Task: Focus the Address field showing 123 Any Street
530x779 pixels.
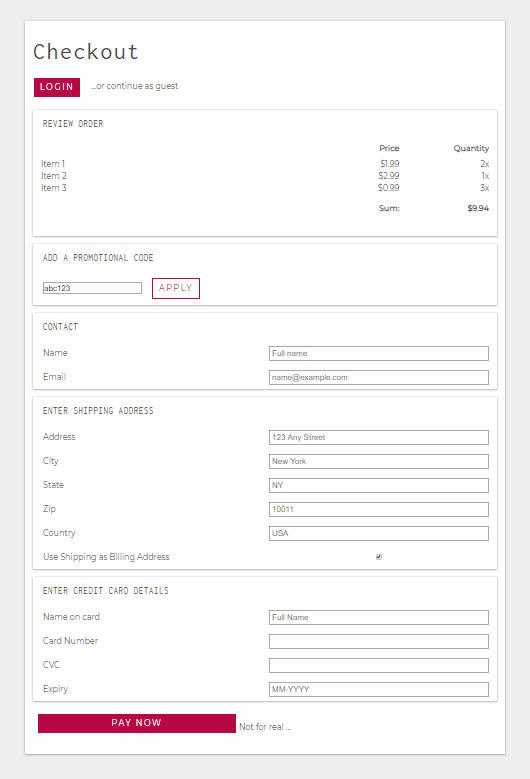Action: click(x=379, y=437)
